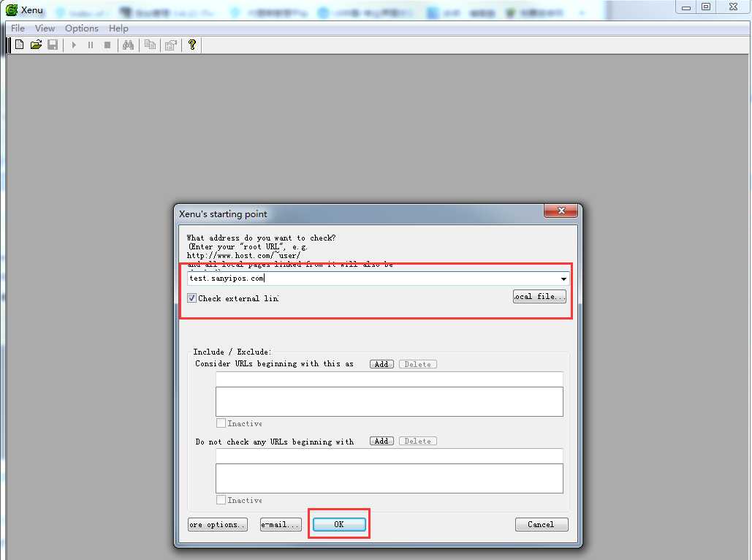Close the Xenu's starting point dialog
Screen dimensions: 752x560
click(561, 211)
